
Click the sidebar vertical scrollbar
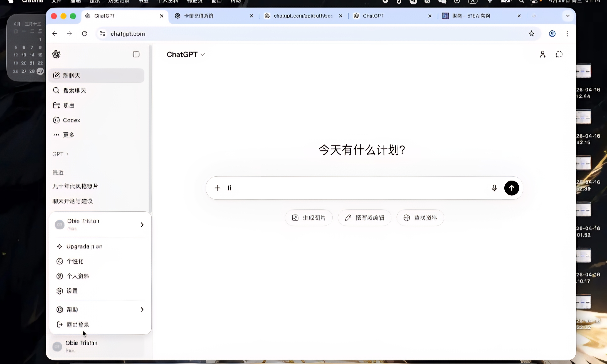tap(150, 129)
